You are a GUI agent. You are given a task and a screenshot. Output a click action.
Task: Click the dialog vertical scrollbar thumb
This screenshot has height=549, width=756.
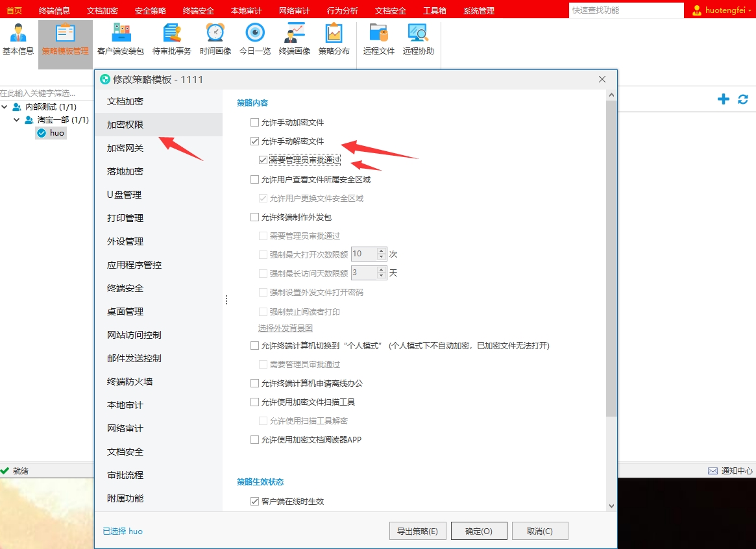(611, 258)
